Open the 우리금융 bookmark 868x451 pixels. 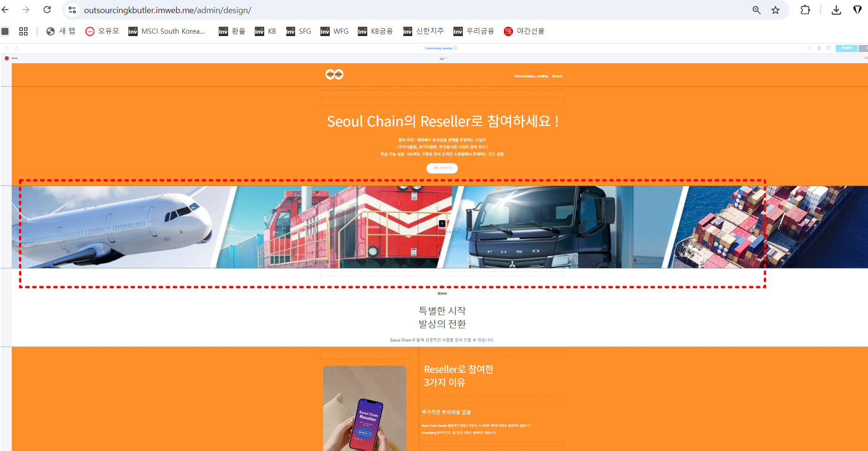pyautogui.click(x=474, y=31)
